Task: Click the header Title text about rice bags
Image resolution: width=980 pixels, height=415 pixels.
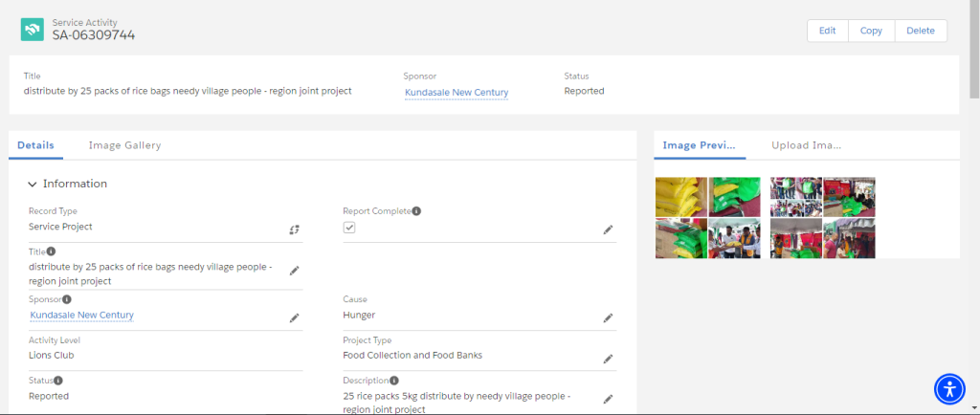Action: [x=188, y=91]
